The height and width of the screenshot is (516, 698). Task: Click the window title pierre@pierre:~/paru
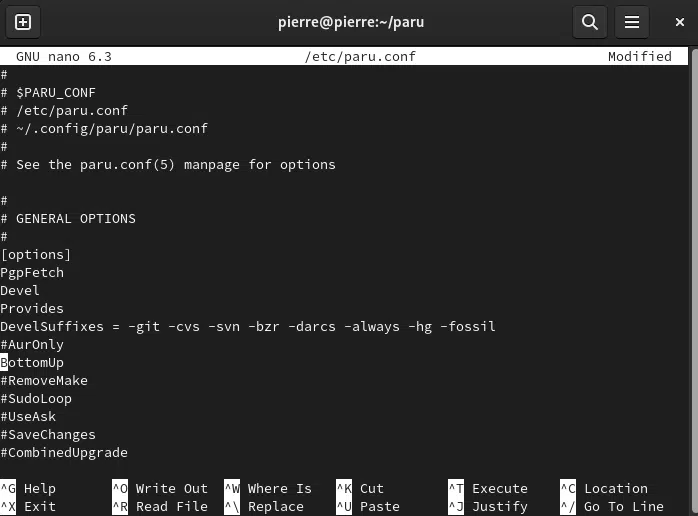351,22
